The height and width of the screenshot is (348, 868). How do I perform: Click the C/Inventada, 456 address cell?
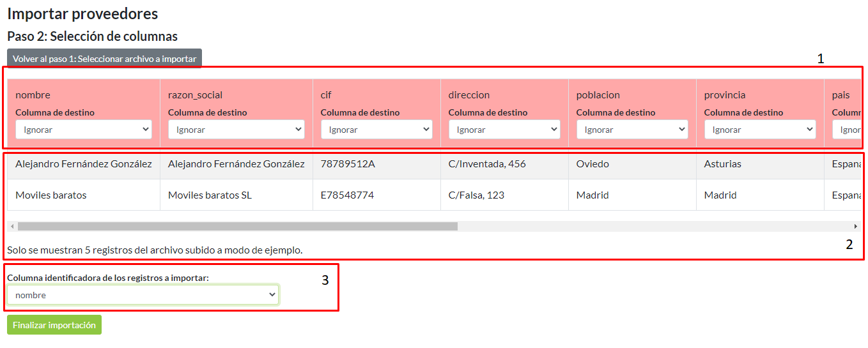coord(487,164)
